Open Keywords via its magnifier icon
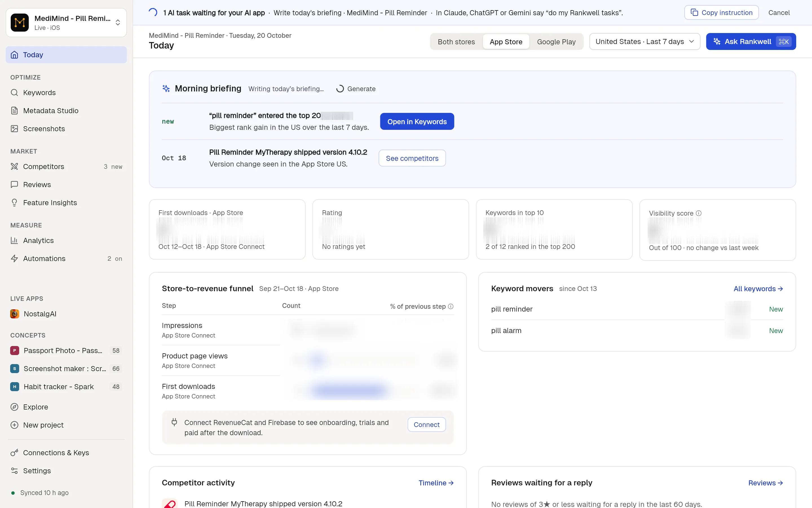This screenshot has height=508, width=812. 14,92
